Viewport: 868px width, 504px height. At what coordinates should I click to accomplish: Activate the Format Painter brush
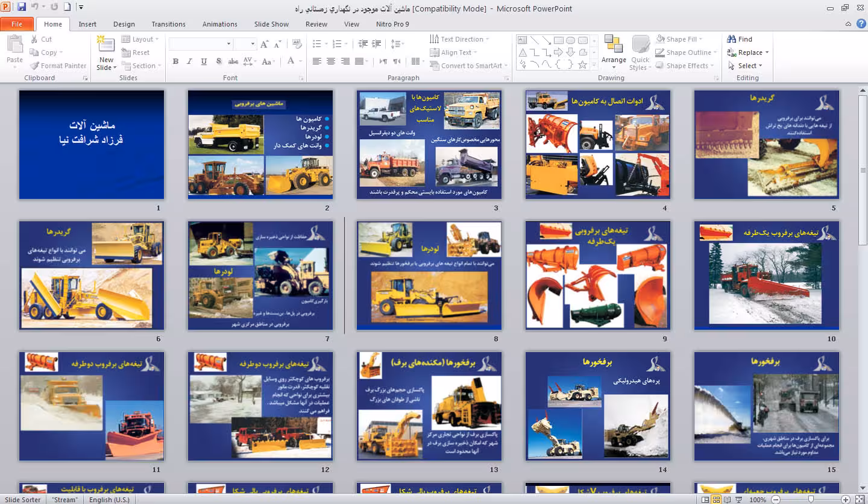(35, 66)
